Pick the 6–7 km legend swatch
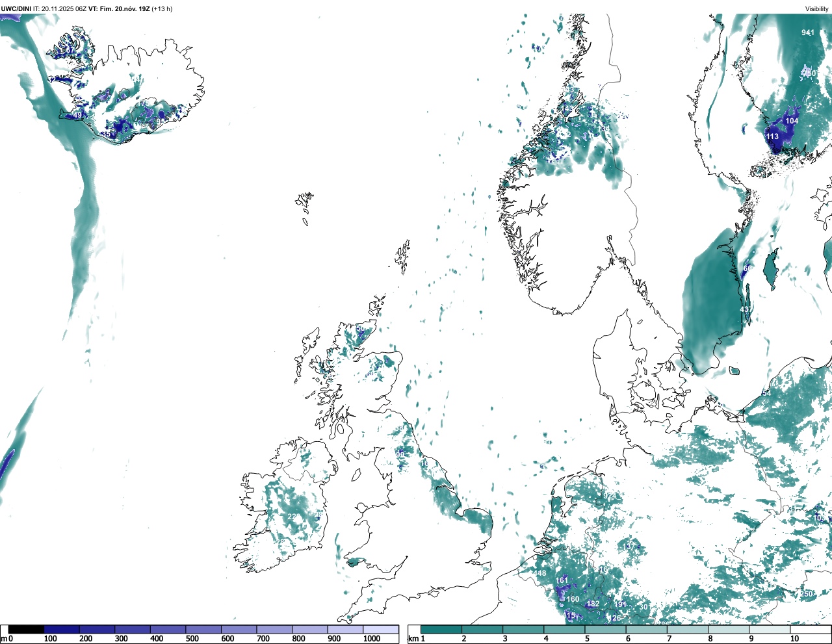This screenshot has width=832, height=644. click(647, 629)
